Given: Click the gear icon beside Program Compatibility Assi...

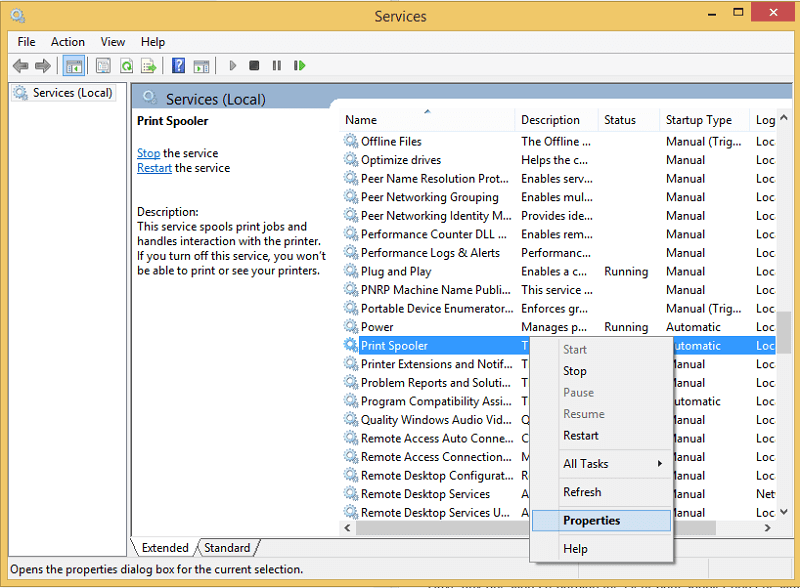Looking at the screenshot, I should pos(351,401).
